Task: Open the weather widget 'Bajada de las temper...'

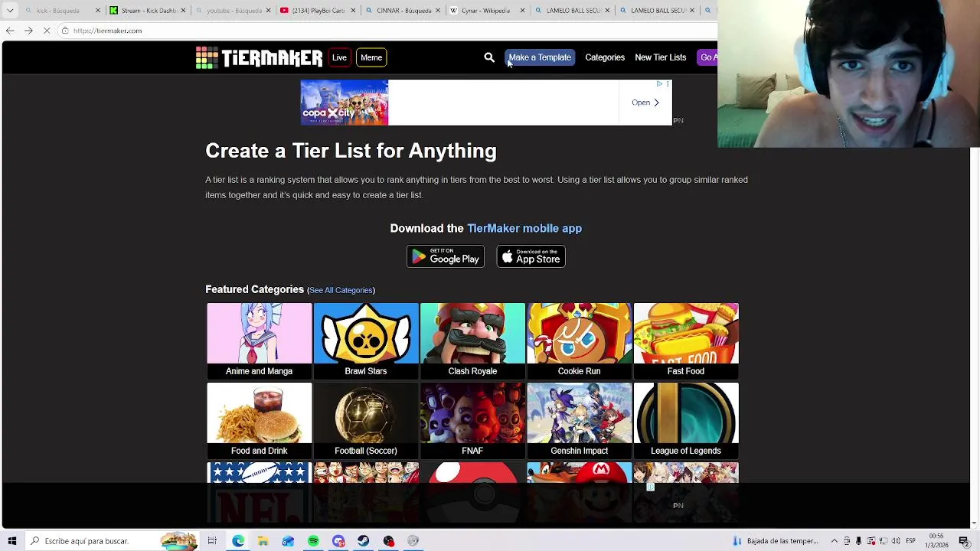Action: point(776,541)
